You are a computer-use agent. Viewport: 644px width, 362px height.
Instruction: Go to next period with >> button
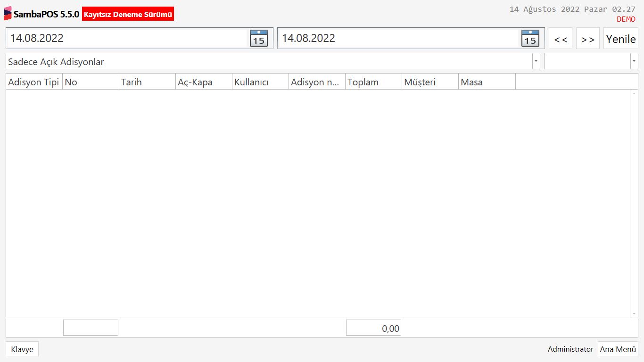588,38
